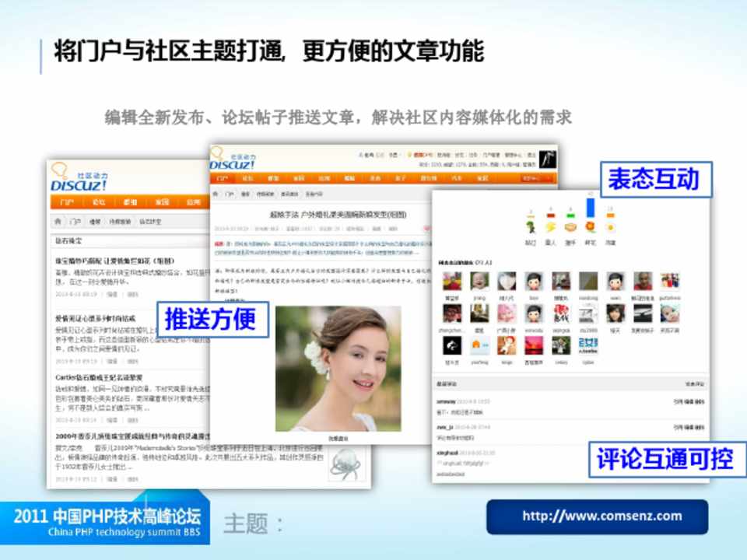Click the egg reaction emoji
The height and width of the screenshot is (560, 747).
(610, 227)
